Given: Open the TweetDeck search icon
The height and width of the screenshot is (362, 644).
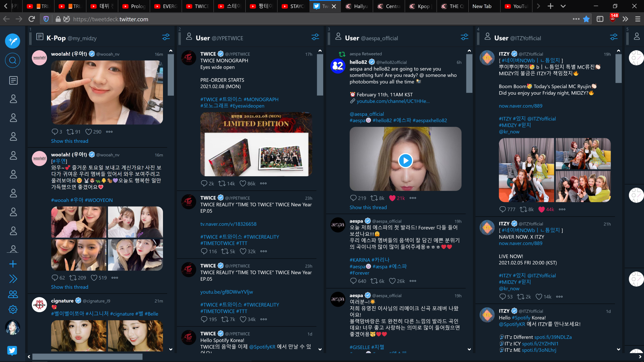Looking at the screenshot, I should (13, 60).
